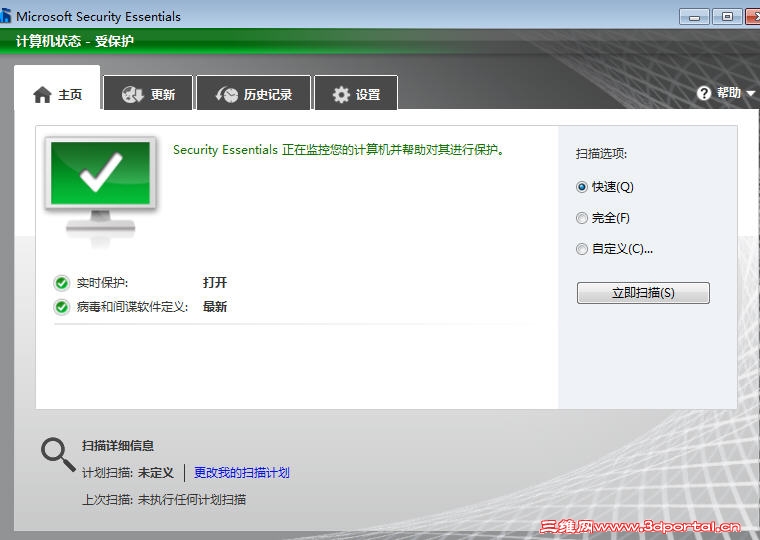Click the 扫描详细信息 heading
The width and height of the screenshot is (760, 540).
(x=118, y=445)
